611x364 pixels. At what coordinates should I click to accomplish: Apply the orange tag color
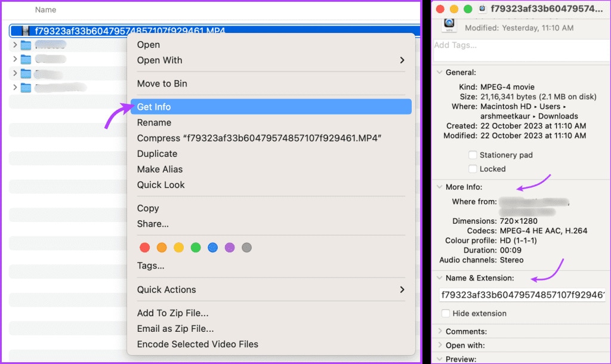162,248
